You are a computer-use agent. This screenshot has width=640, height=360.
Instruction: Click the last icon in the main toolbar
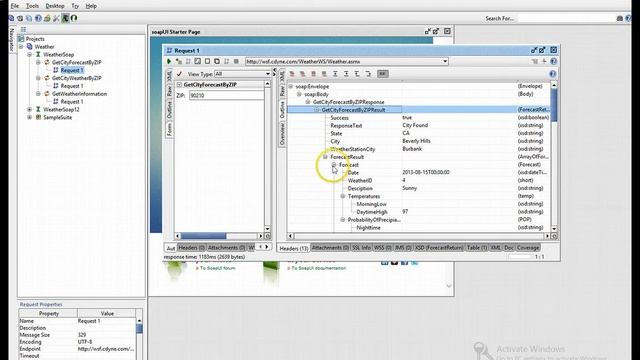click(x=74, y=18)
